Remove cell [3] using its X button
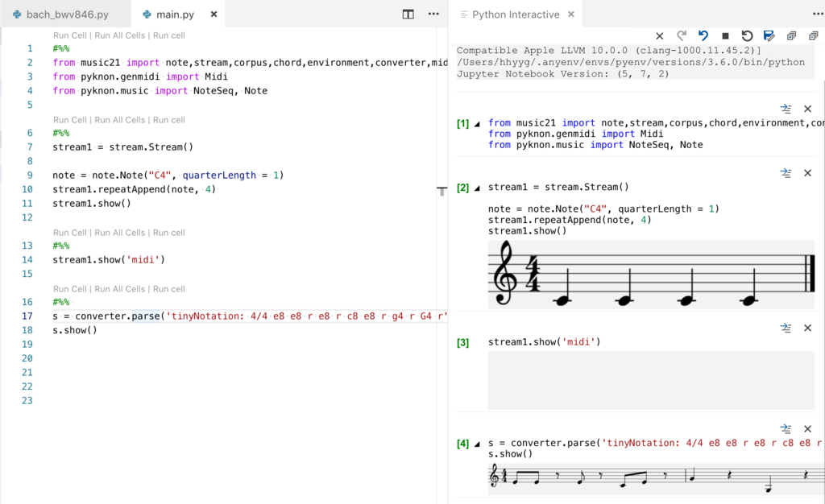The height and width of the screenshot is (504, 825). (807, 328)
